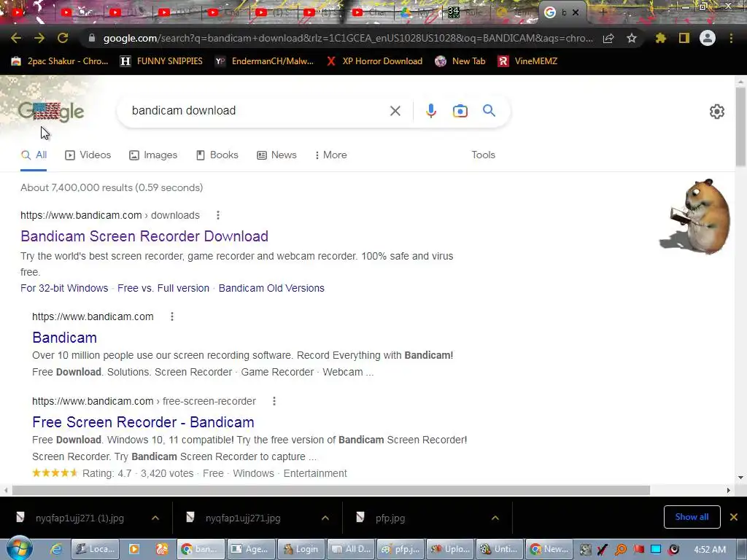Open the Login taskbar window
The image size is (747, 560).
(x=302, y=549)
